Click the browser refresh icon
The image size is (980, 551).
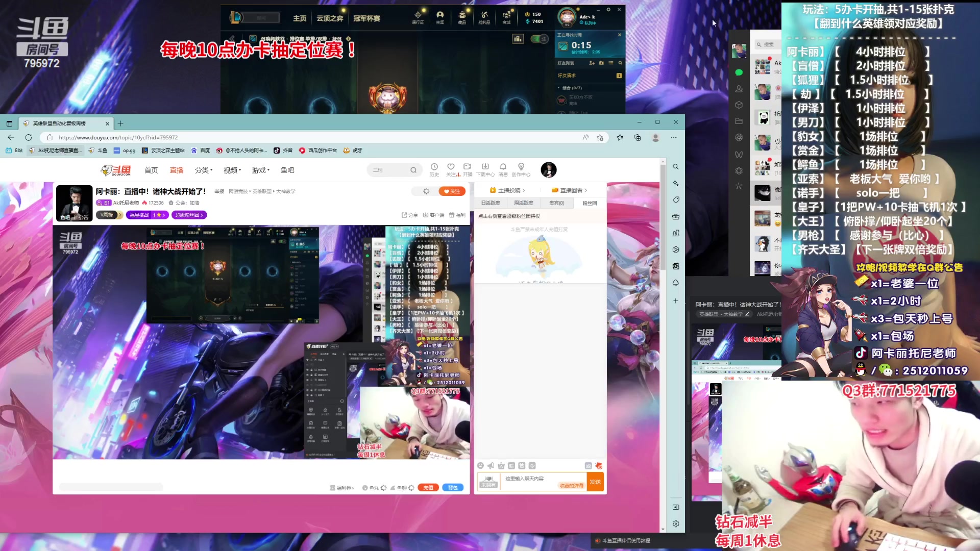pyautogui.click(x=29, y=137)
